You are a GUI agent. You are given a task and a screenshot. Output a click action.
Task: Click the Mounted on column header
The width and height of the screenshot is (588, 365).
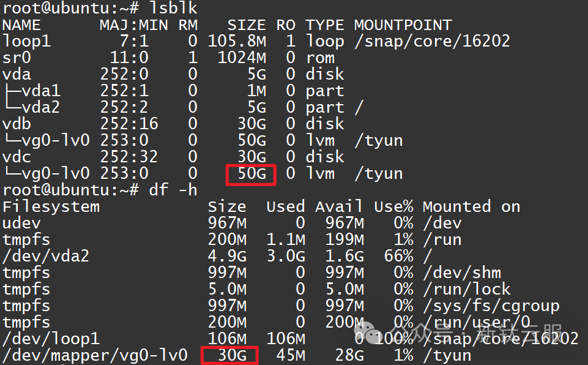click(471, 207)
